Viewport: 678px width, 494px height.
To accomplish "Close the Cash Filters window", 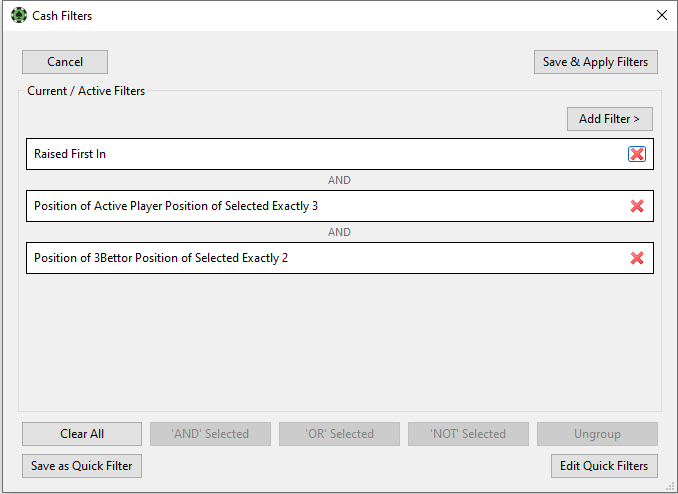I will pos(662,15).
